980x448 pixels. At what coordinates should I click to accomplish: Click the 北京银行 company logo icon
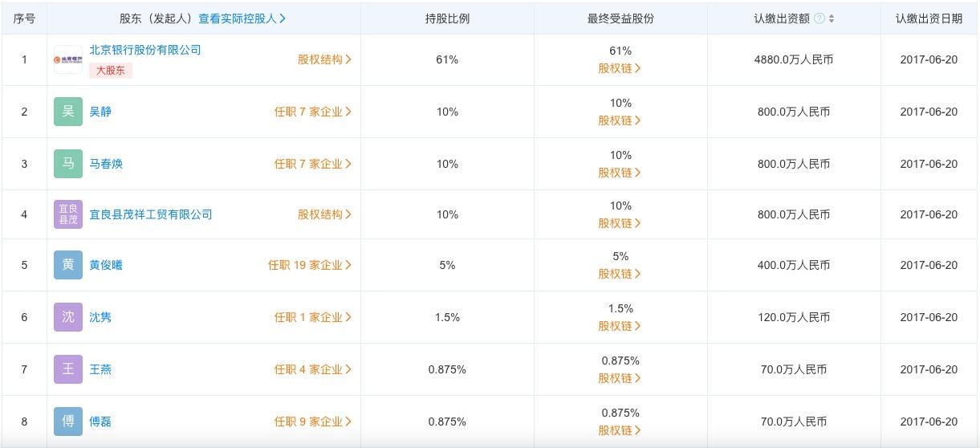click(68, 59)
